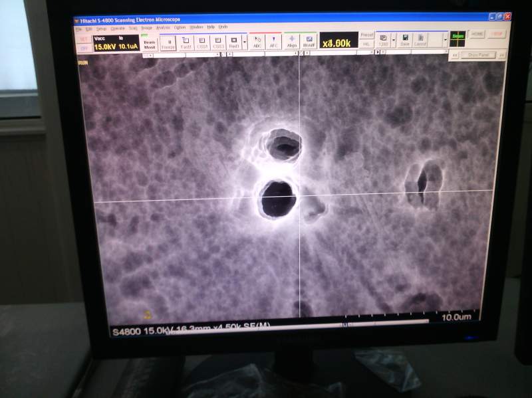
Task: Click the magnification display x4.00k
Action: point(338,41)
